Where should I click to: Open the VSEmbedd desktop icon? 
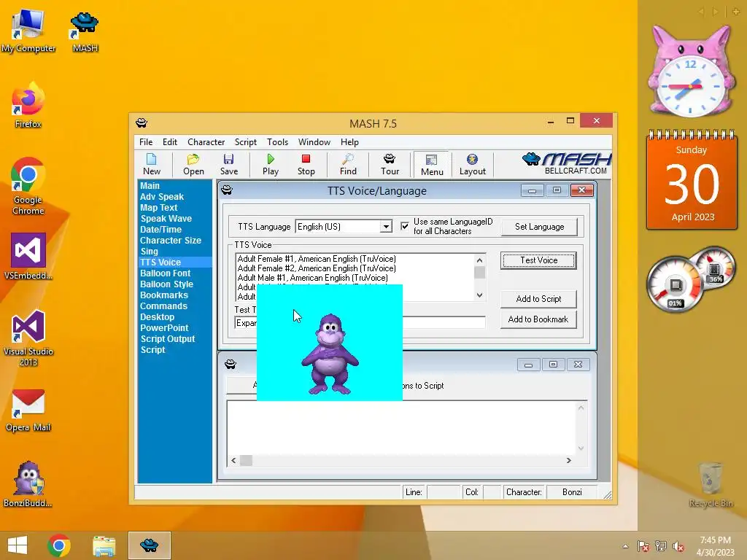[x=28, y=256]
